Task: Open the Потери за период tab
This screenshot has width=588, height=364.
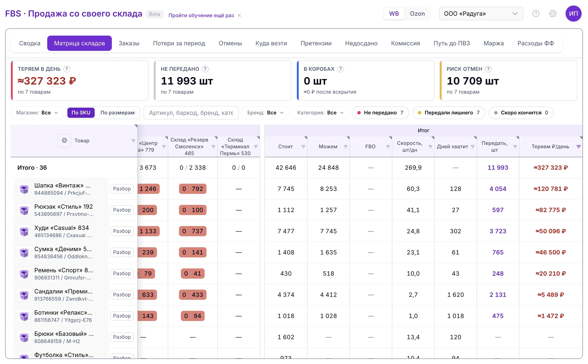Action: point(179,43)
